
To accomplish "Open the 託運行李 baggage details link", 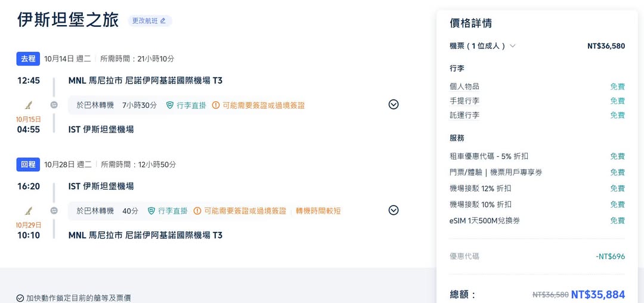I will pos(465,115).
